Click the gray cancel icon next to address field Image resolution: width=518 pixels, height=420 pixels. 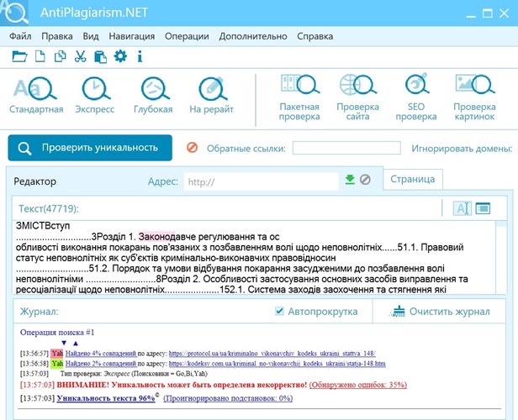(365, 180)
